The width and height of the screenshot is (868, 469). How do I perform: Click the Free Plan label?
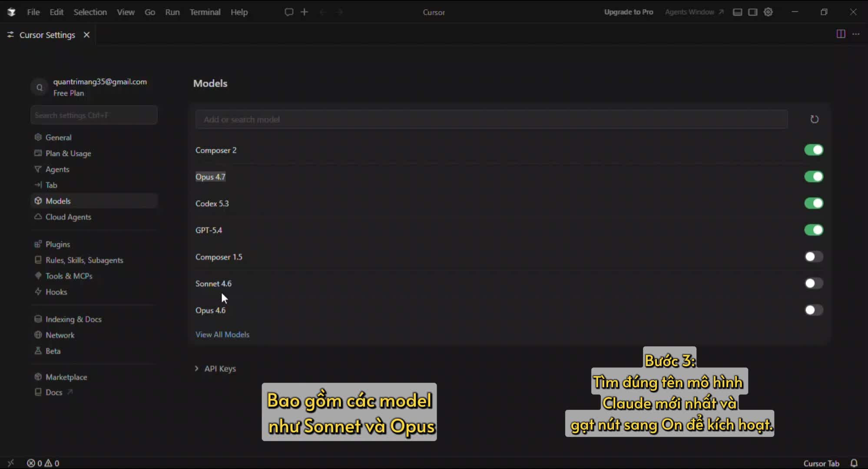click(69, 93)
